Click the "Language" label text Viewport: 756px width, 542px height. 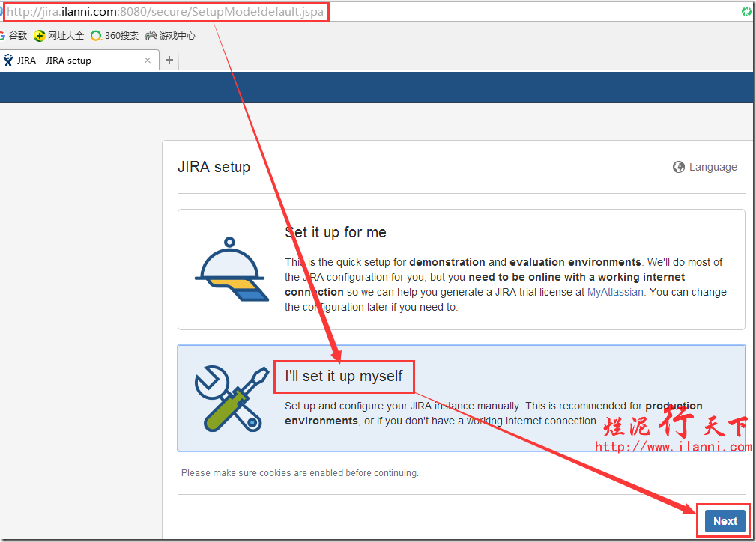click(x=713, y=167)
